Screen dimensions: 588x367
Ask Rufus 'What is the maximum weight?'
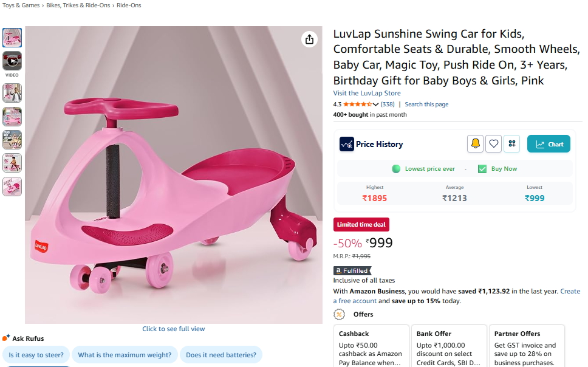pos(125,355)
